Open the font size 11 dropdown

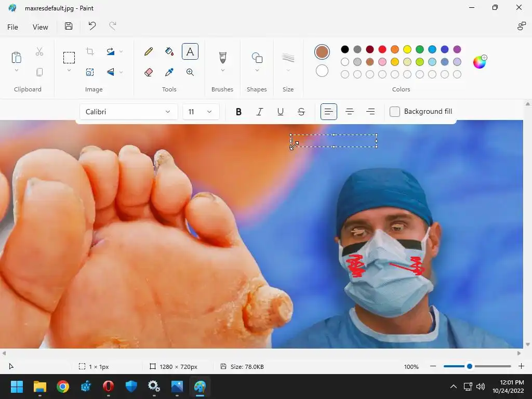point(201,112)
